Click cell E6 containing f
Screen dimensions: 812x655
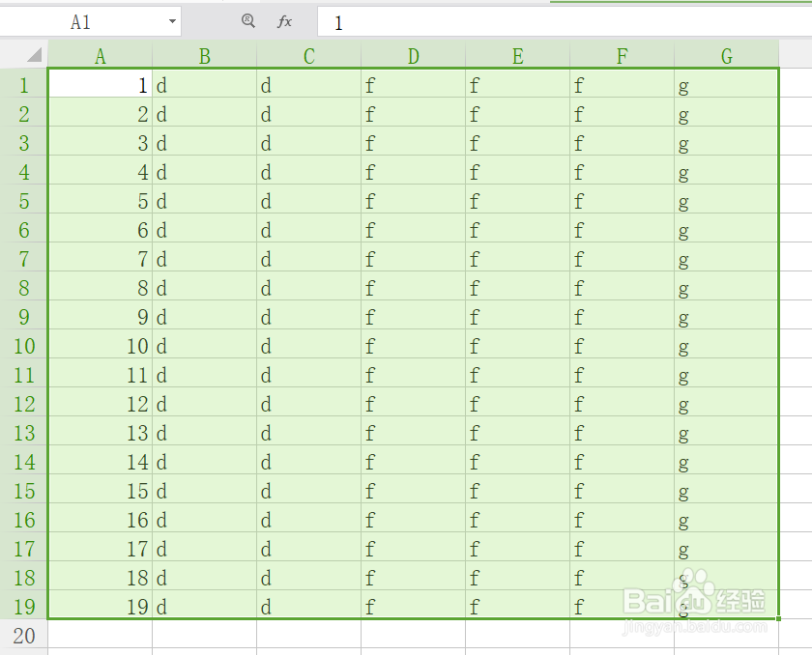click(x=517, y=228)
